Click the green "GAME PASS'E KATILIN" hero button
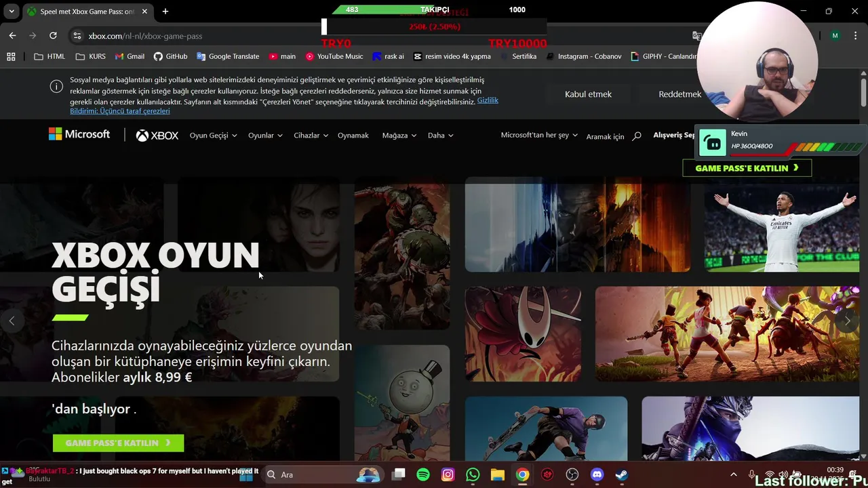Screen dimensions: 868x488 (118, 443)
